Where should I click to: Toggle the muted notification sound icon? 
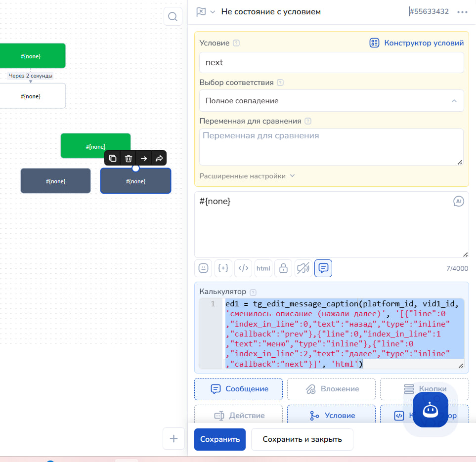click(x=303, y=268)
